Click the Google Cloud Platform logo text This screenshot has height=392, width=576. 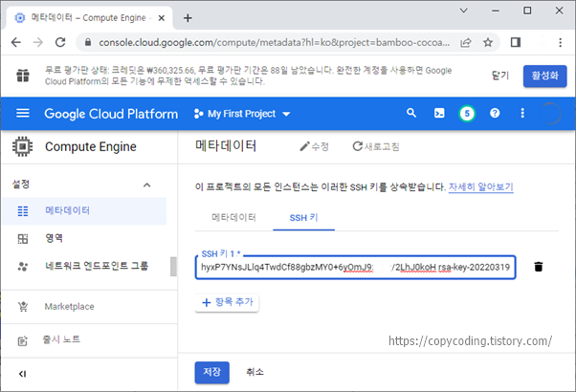coord(111,114)
